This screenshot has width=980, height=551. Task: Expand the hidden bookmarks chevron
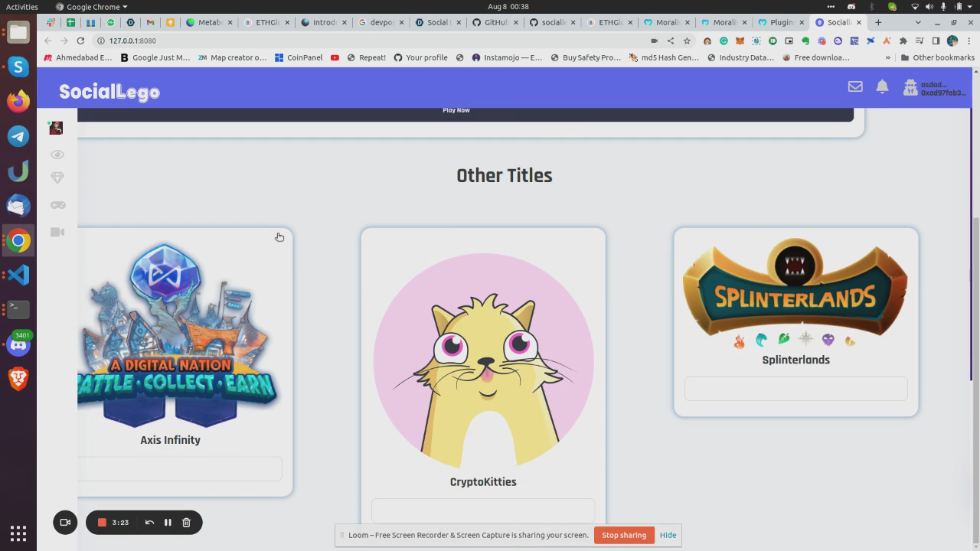pyautogui.click(x=888, y=57)
